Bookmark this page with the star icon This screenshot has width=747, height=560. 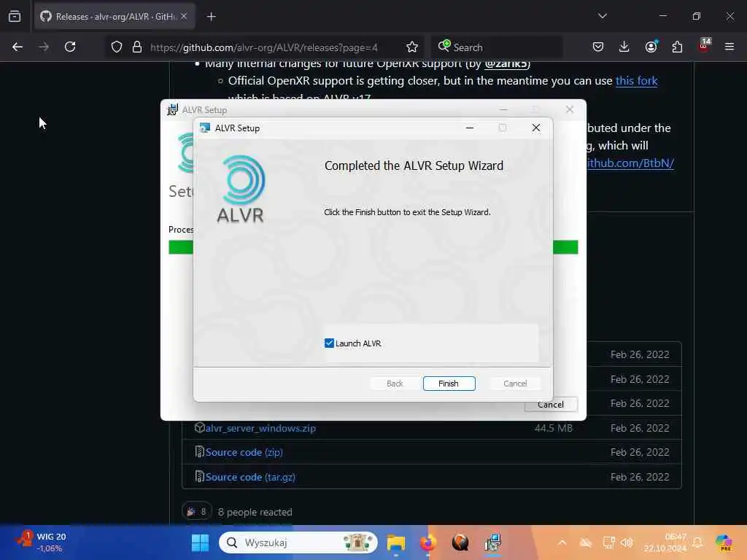(412, 47)
